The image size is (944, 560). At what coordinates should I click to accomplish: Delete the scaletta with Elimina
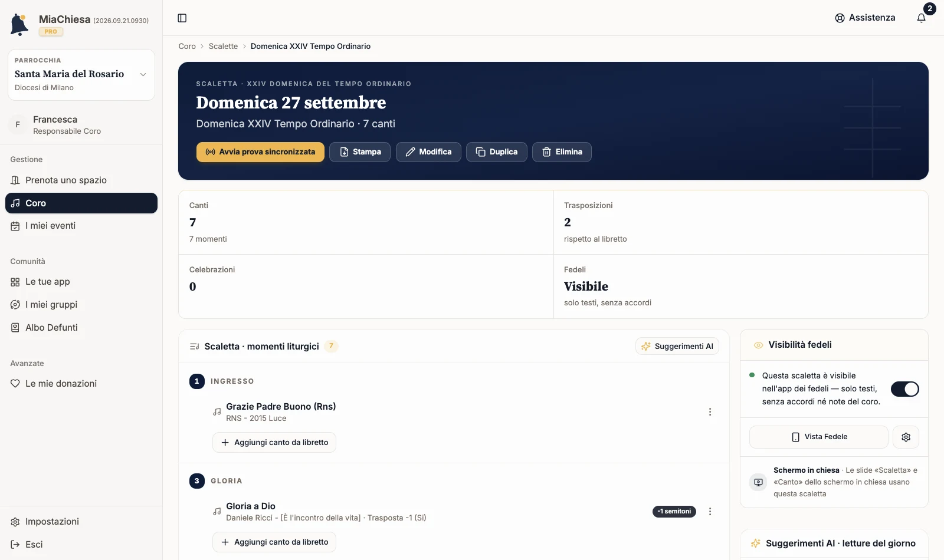[x=562, y=152]
